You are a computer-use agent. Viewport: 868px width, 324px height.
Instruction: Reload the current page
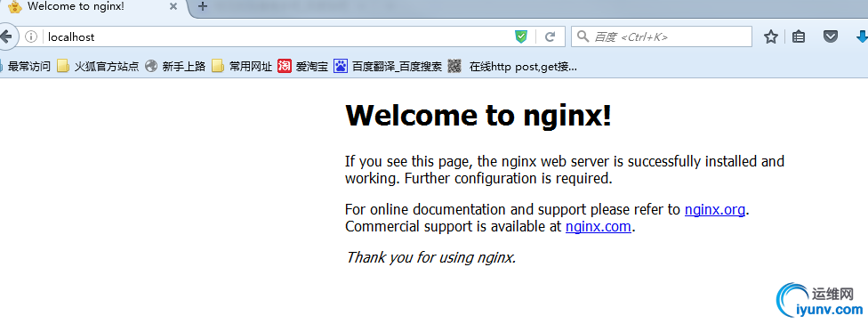(x=550, y=37)
